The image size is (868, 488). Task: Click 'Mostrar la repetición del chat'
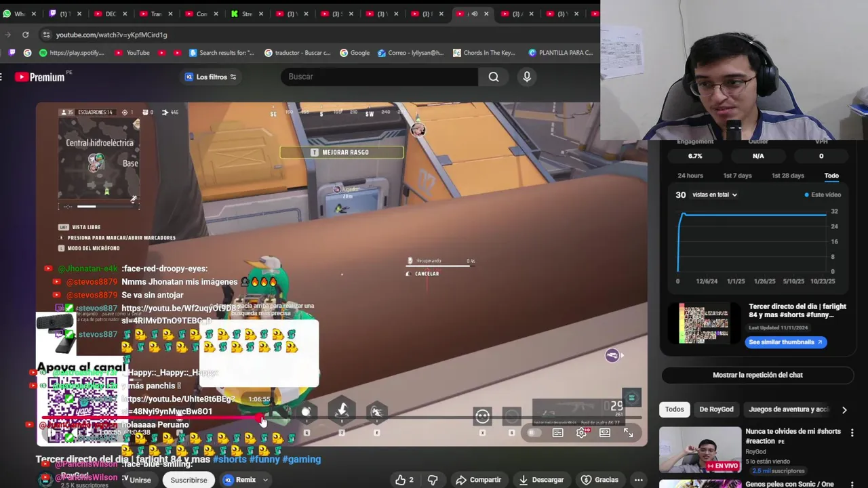tap(757, 375)
